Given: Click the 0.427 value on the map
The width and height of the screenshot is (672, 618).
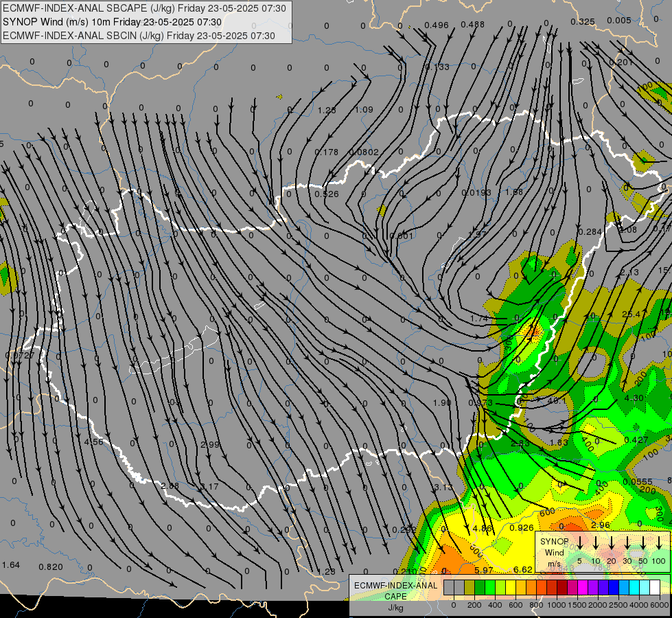Looking at the screenshot, I should click(636, 440).
